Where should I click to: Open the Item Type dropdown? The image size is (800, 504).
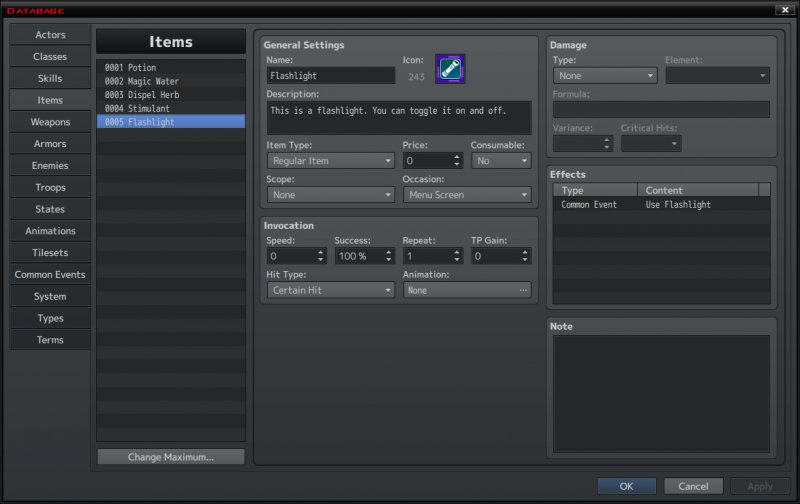[x=331, y=161]
